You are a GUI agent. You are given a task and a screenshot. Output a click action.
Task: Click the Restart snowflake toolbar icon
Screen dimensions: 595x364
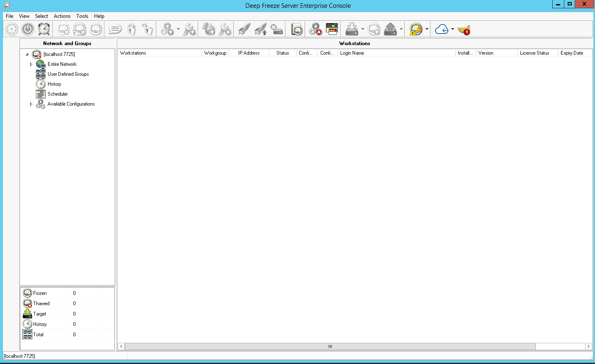point(12,29)
